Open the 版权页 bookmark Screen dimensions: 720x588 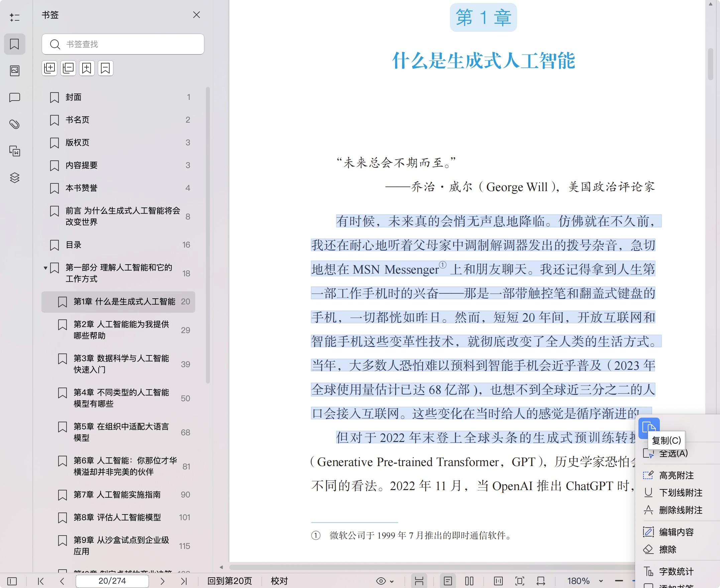(x=118, y=143)
